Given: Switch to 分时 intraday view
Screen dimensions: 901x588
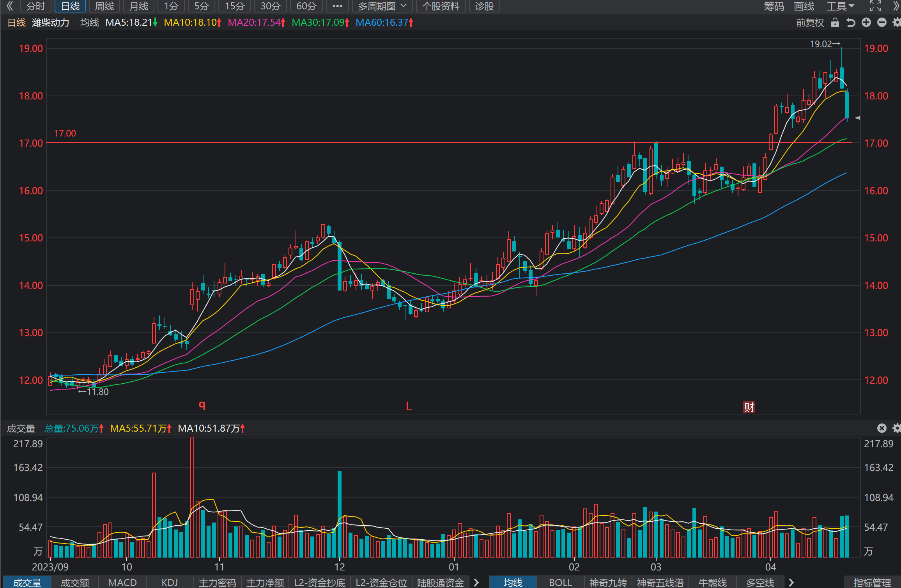Looking at the screenshot, I should pyautogui.click(x=35, y=6).
